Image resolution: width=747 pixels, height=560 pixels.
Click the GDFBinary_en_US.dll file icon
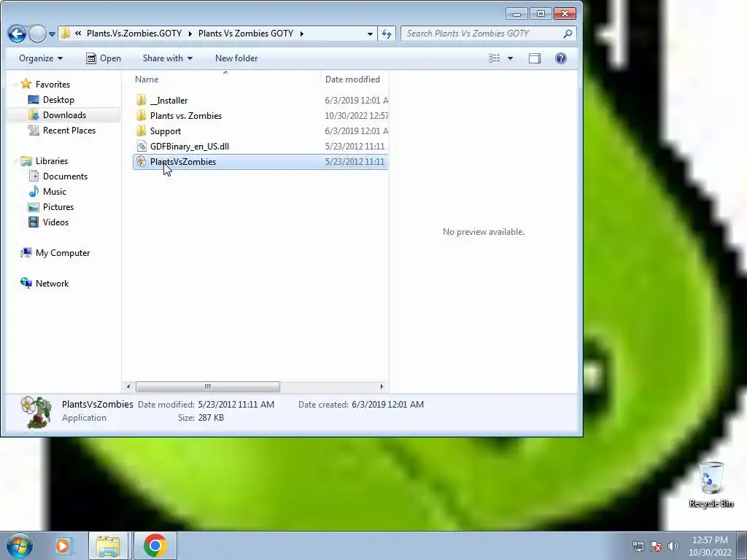click(141, 146)
